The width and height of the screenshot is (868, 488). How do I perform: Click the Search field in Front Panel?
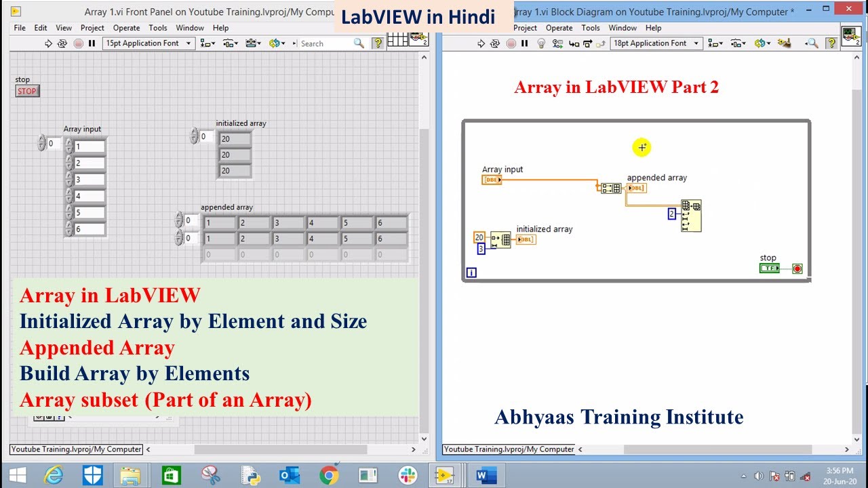(325, 43)
